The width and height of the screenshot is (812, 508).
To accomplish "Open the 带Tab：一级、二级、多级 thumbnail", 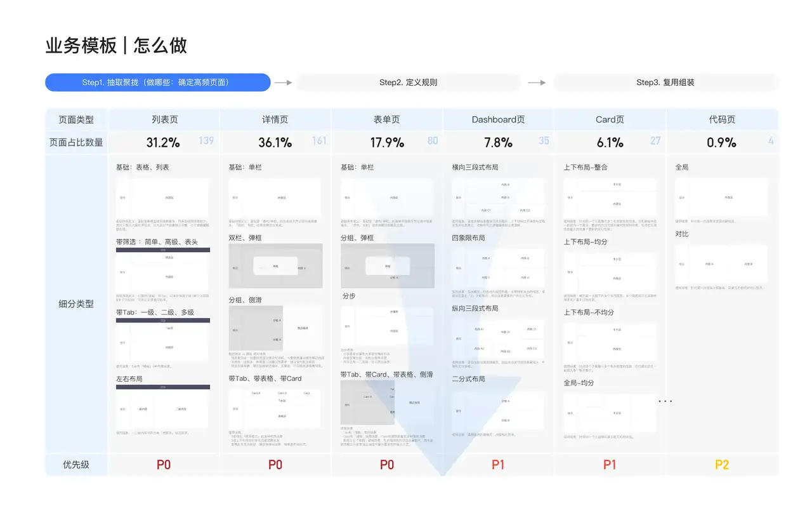I will (x=162, y=340).
